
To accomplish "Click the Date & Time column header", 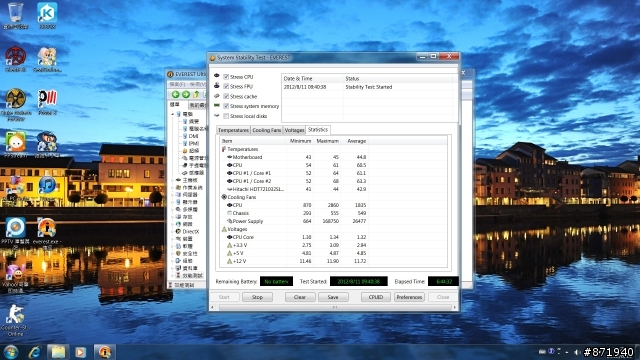I will 312,78.
